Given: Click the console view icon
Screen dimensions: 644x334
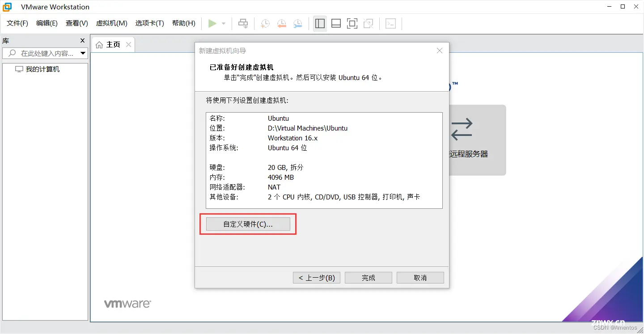Looking at the screenshot, I should coord(391,23).
